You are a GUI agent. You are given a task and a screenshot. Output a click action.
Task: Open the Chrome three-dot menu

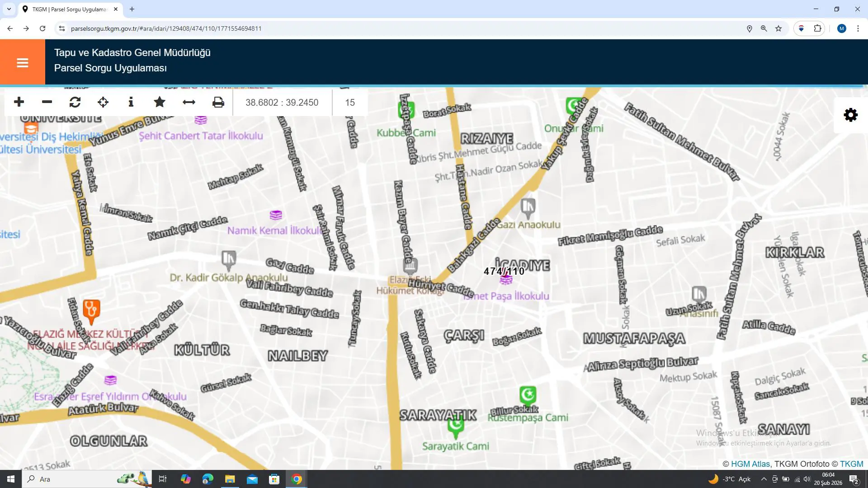(858, 28)
